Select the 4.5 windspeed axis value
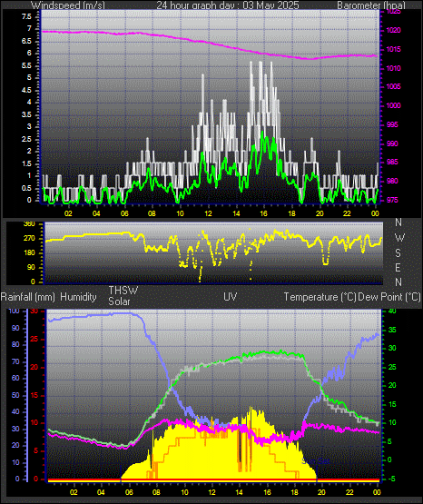The image size is (423, 504). pyautogui.click(x=26, y=90)
